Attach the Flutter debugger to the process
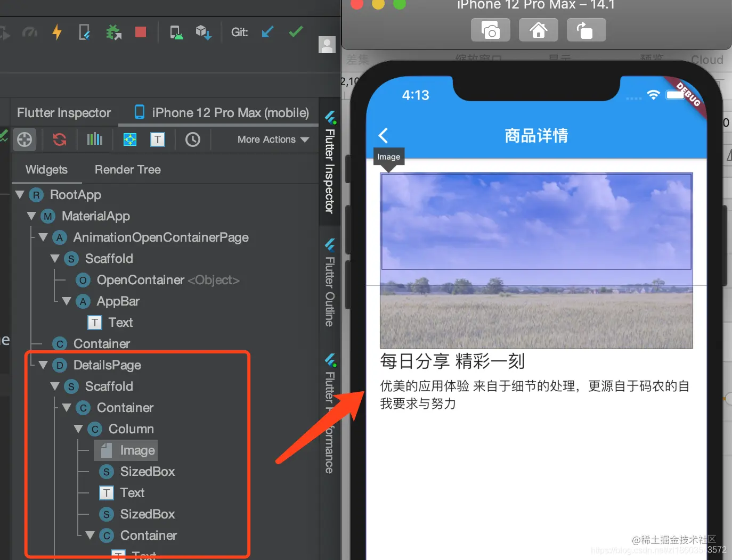Viewport: 732px width, 560px height. [x=113, y=32]
